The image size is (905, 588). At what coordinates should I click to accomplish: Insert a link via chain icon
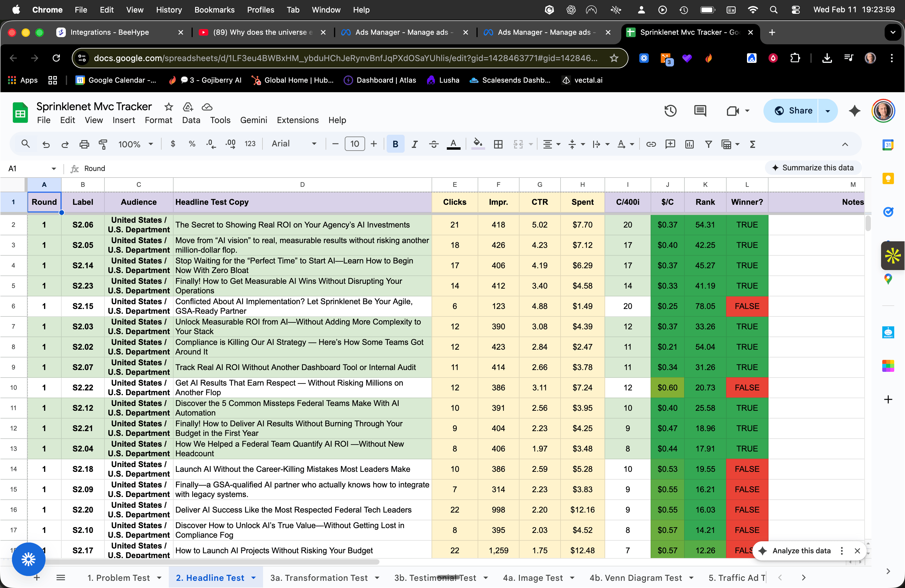[x=651, y=144]
